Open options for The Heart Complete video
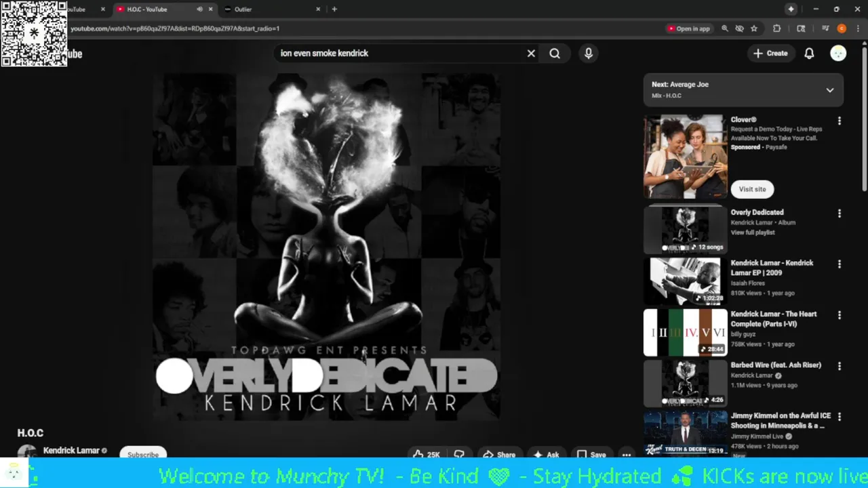 pyautogui.click(x=839, y=315)
